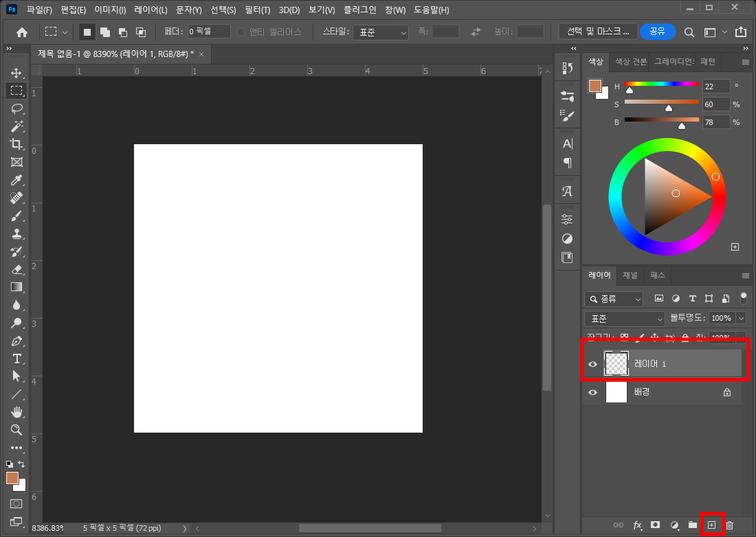Open the Edit Toolbar three-dots menu
756x537 pixels.
pyautogui.click(x=16, y=448)
